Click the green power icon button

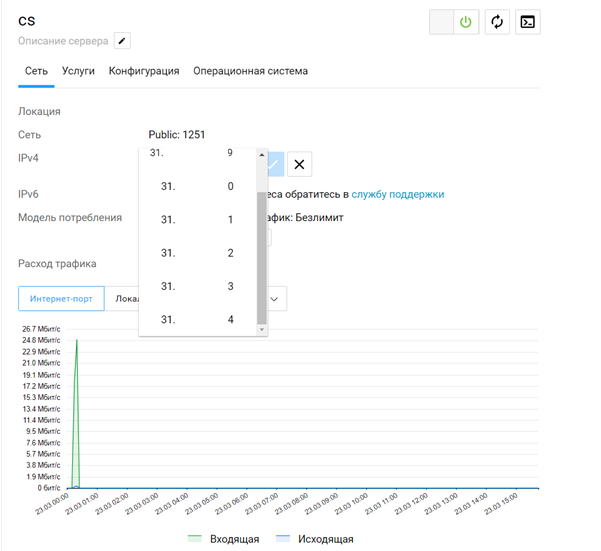tap(466, 22)
